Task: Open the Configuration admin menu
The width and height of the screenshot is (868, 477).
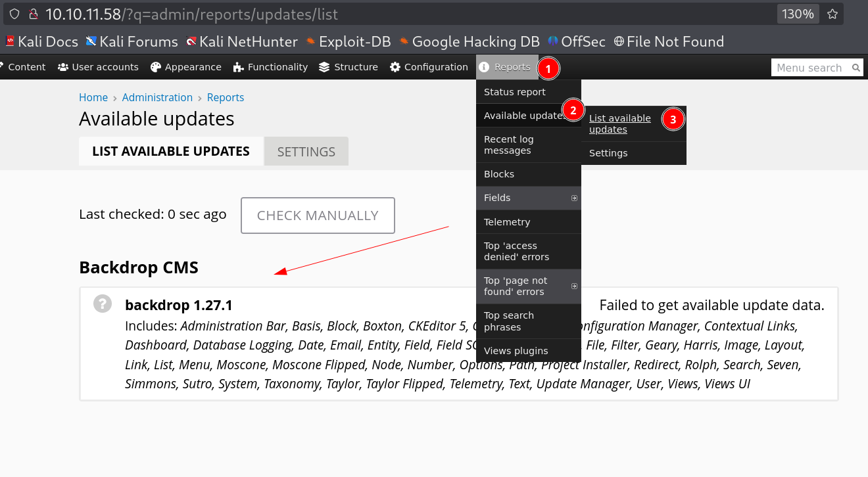Action: pos(429,67)
